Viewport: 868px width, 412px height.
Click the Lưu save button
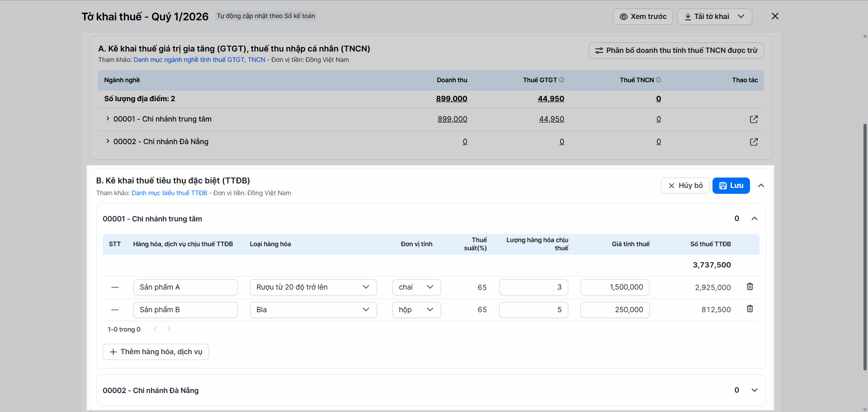(731, 186)
